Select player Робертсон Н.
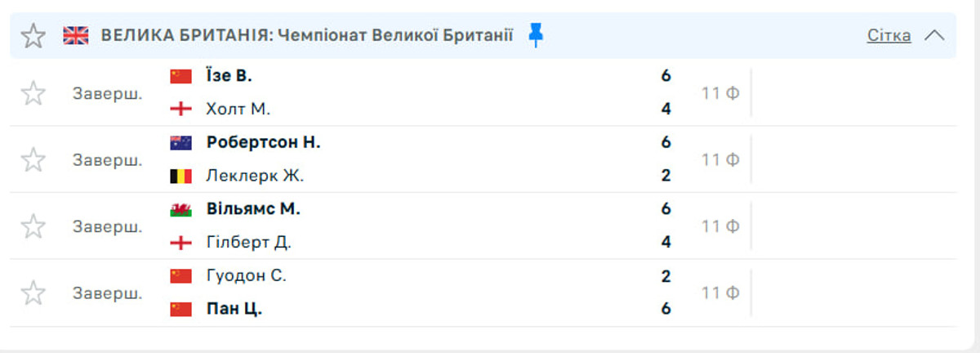Image resolution: width=980 pixels, height=353 pixels. [263, 142]
